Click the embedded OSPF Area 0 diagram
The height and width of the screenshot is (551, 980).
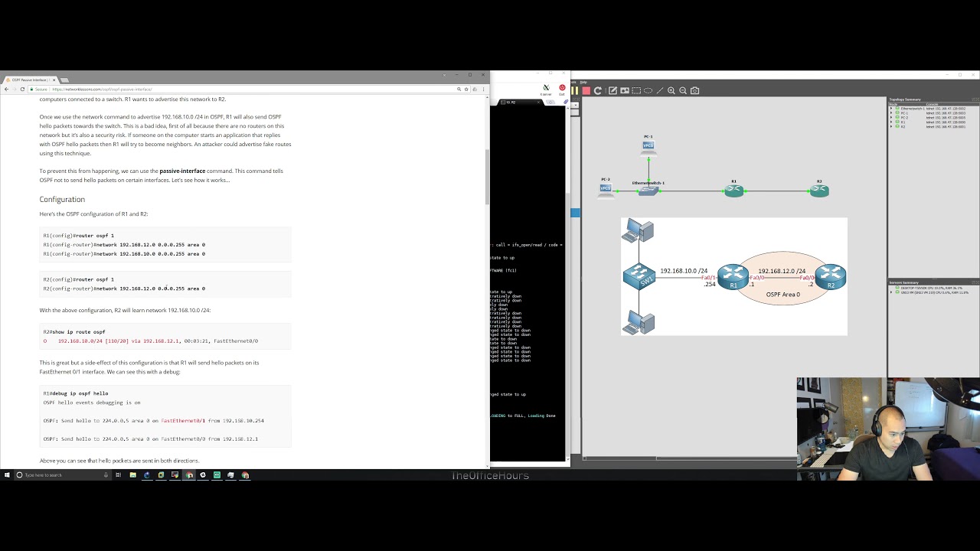734,276
